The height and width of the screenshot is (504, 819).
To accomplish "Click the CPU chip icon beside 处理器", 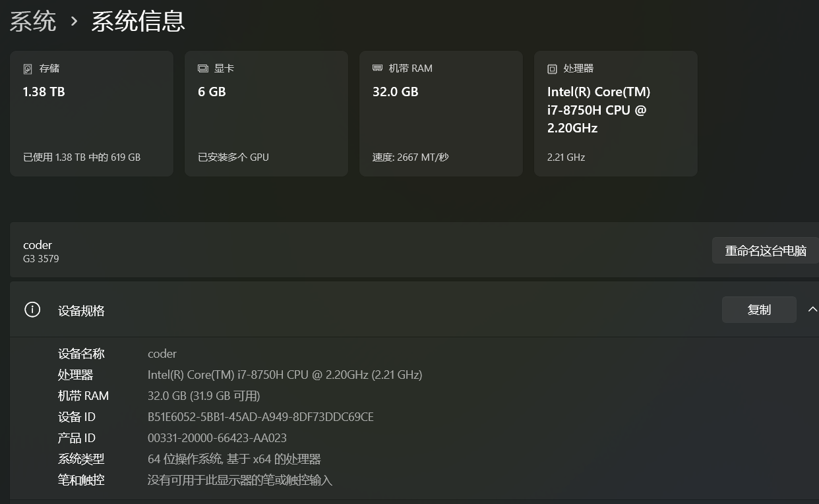I will (x=552, y=69).
